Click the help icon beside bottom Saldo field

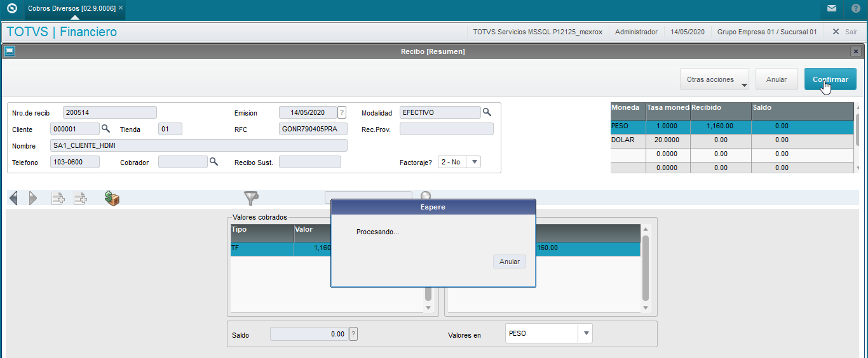(x=353, y=334)
